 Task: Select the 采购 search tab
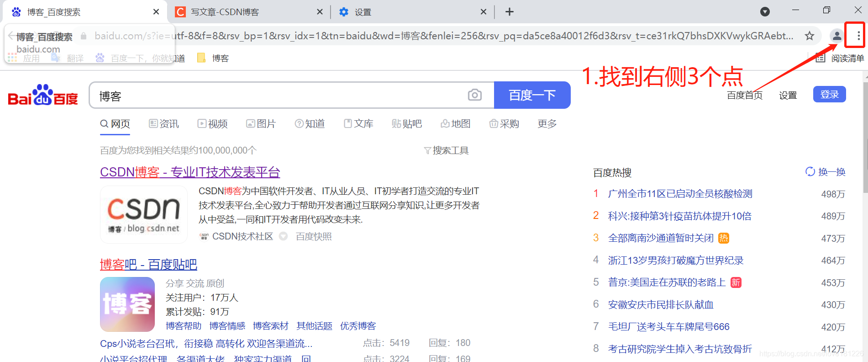(x=504, y=124)
